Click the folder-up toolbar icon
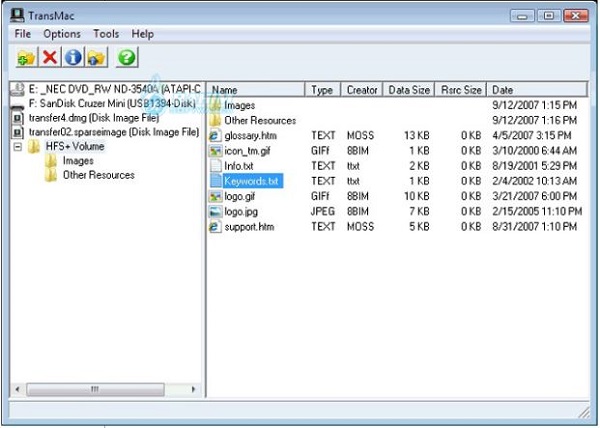 [97, 58]
